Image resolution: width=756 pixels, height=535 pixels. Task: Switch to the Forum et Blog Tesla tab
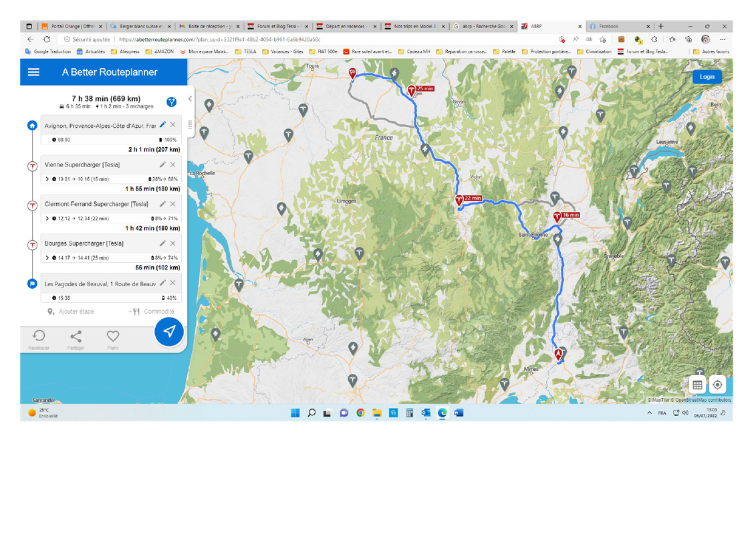click(277, 27)
